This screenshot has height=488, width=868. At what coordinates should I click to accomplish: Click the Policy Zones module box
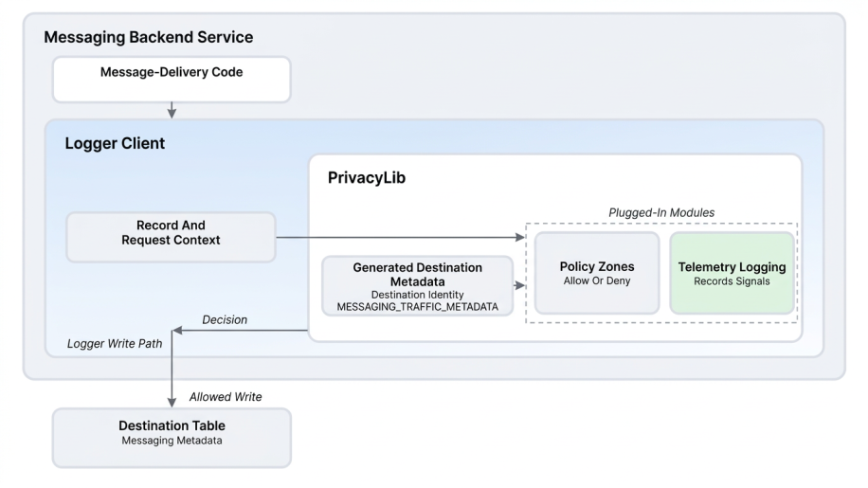tap(597, 273)
